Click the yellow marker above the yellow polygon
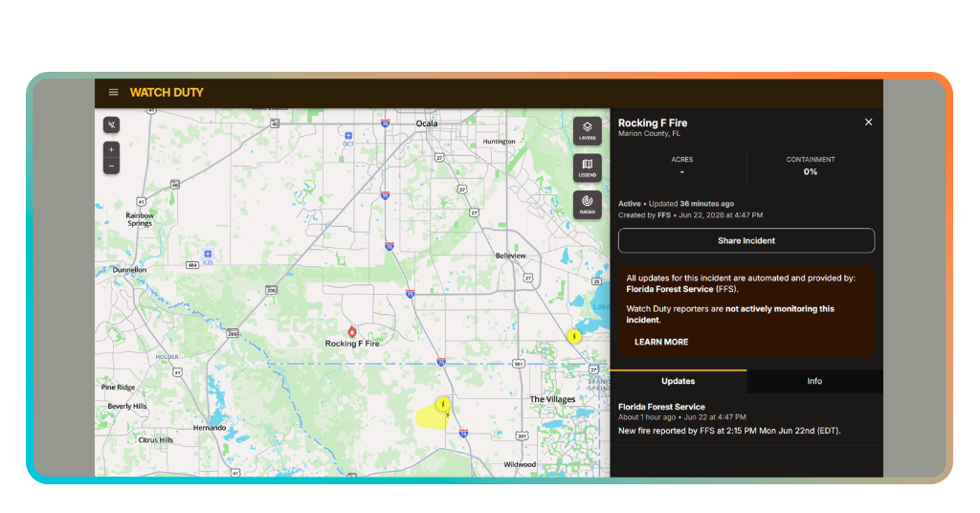 pyautogui.click(x=442, y=404)
